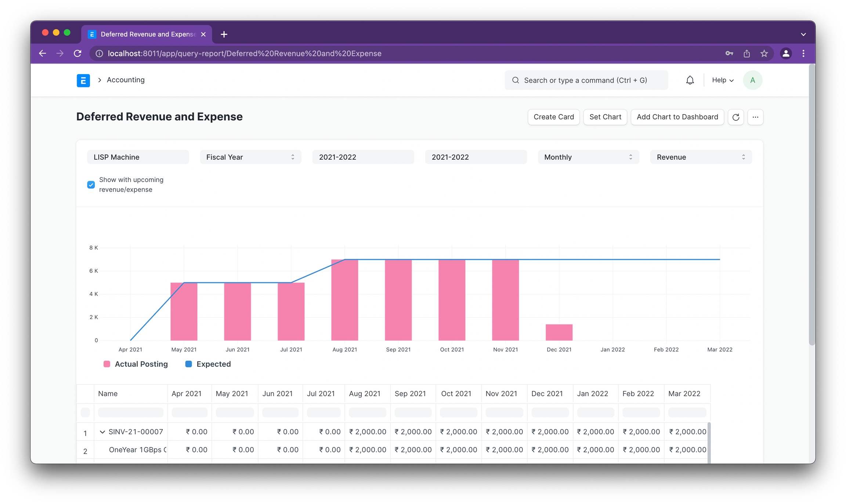Open the browser password key icon
Viewport: 846px width, 504px height.
tap(729, 54)
